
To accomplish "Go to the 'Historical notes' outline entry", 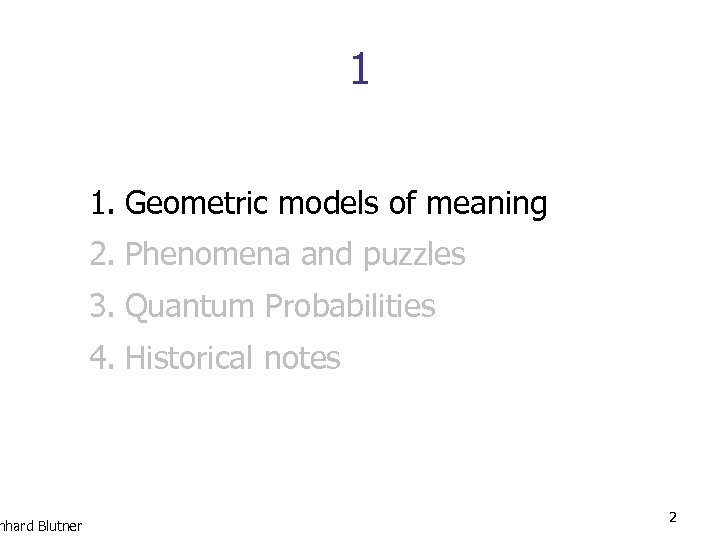I will pyautogui.click(x=232, y=357).
